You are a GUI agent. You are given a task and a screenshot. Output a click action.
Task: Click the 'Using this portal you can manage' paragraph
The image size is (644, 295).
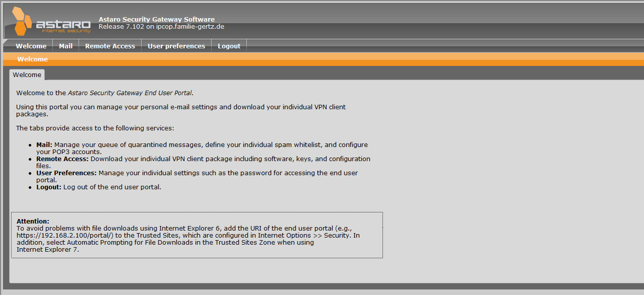pos(181,110)
